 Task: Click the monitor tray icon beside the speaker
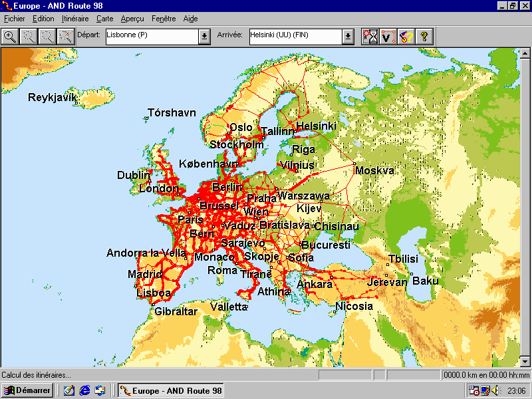485,390
